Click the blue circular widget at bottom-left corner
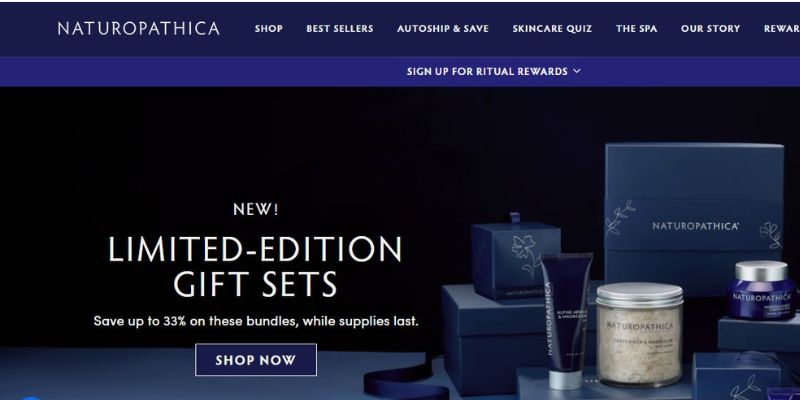This screenshot has width=800, height=400. (31, 397)
